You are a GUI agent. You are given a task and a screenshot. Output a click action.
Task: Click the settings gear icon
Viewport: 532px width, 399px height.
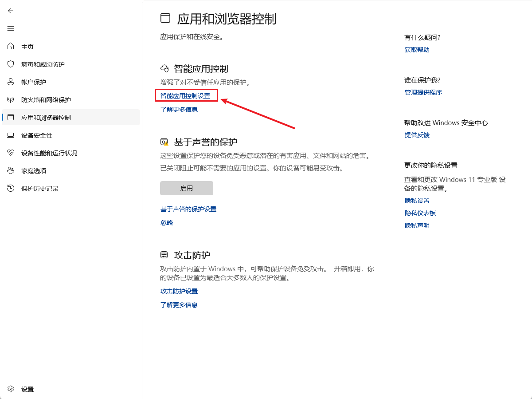11,389
